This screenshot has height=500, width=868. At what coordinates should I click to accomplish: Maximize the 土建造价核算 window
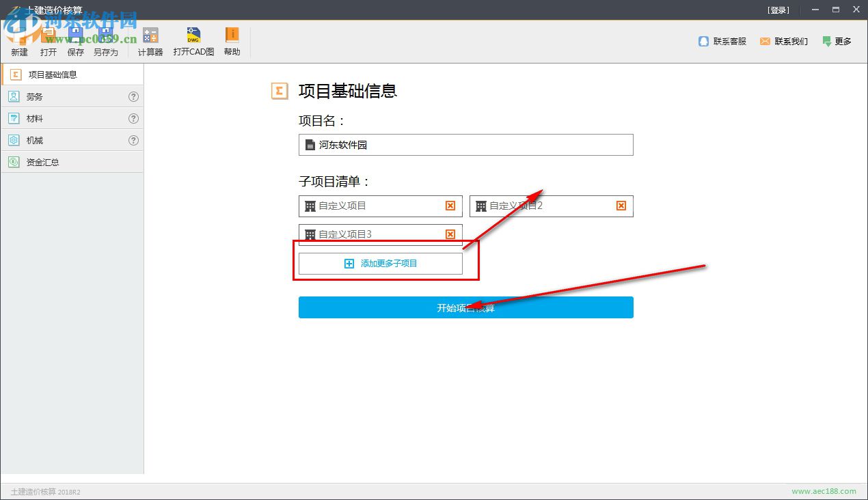click(x=835, y=10)
